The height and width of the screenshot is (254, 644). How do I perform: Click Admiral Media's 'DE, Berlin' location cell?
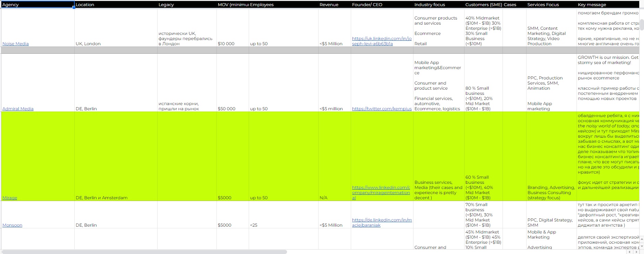click(116, 83)
